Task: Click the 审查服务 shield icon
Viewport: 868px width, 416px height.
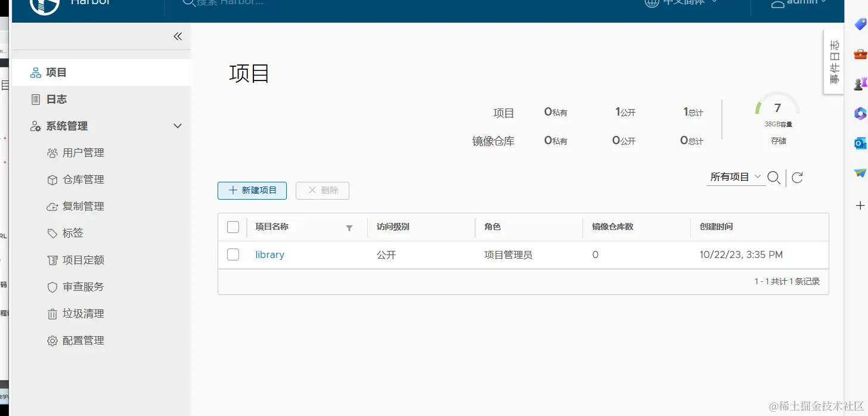Action: (x=52, y=287)
